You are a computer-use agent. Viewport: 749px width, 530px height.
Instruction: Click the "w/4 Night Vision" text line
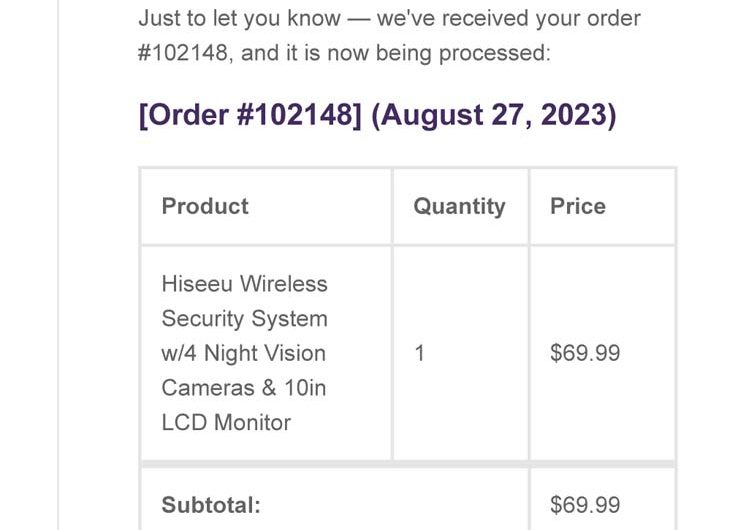pyautogui.click(x=243, y=353)
